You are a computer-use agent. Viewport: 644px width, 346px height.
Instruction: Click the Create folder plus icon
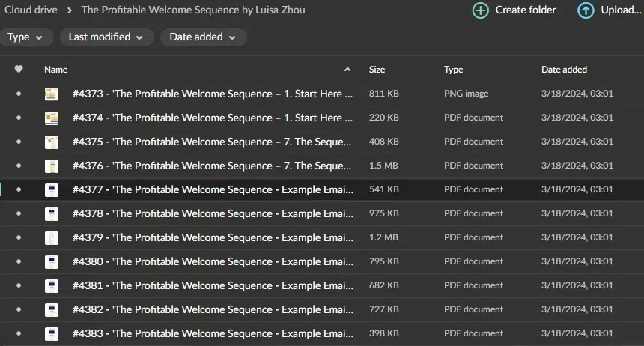pyautogui.click(x=481, y=10)
